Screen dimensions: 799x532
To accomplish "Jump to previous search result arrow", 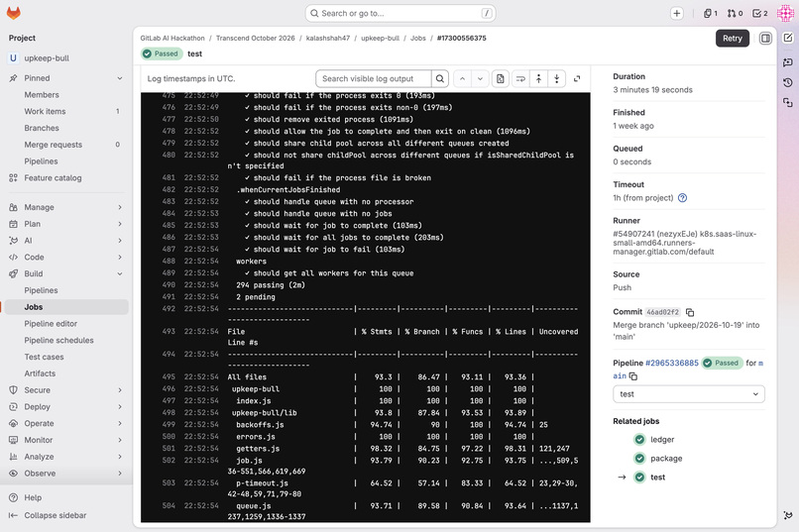I will [462, 79].
